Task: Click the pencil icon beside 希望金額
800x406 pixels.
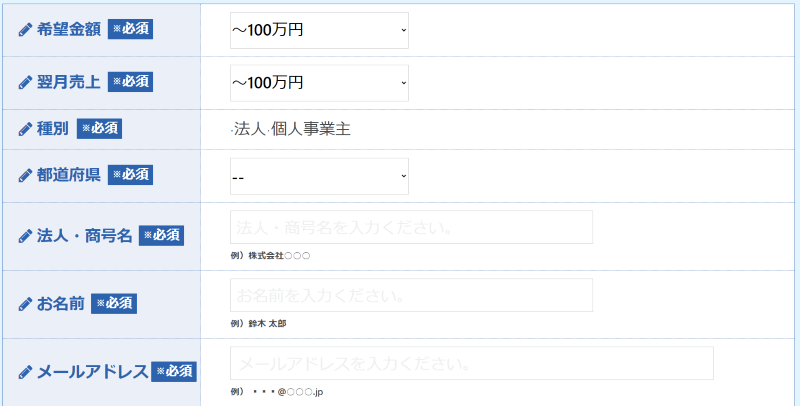Action: click(x=26, y=30)
